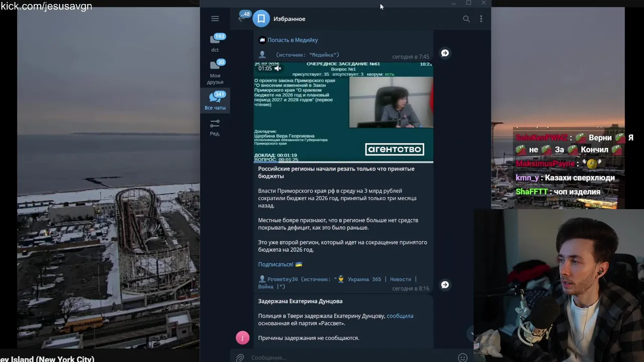Click video progress bar under агентство clip
The height and width of the screenshot is (362, 644).
pos(343,162)
